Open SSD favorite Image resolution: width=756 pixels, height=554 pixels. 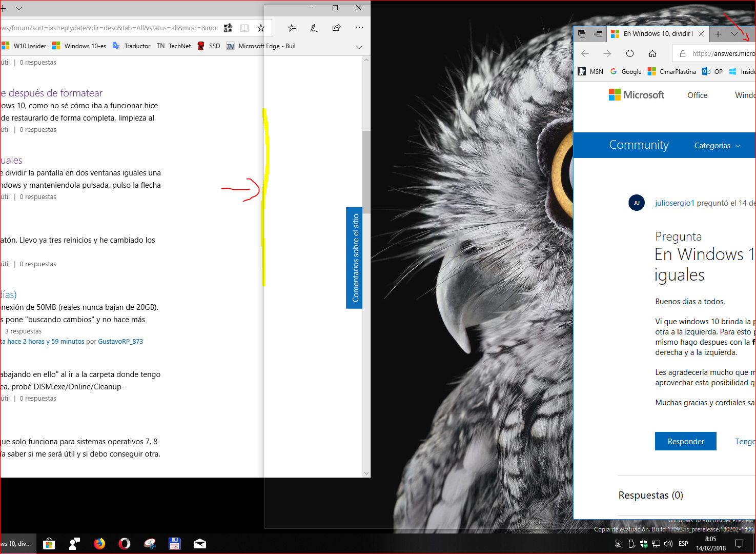[x=209, y=46]
